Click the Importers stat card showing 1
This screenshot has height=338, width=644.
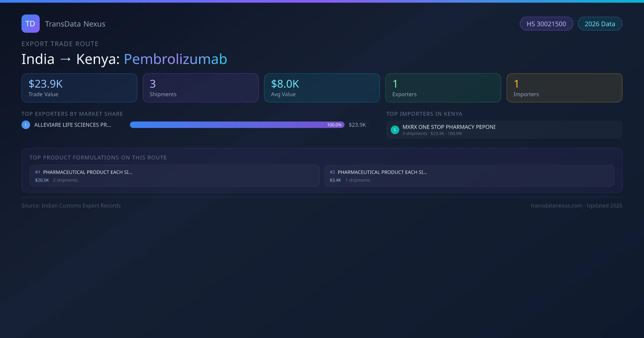click(564, 88)
